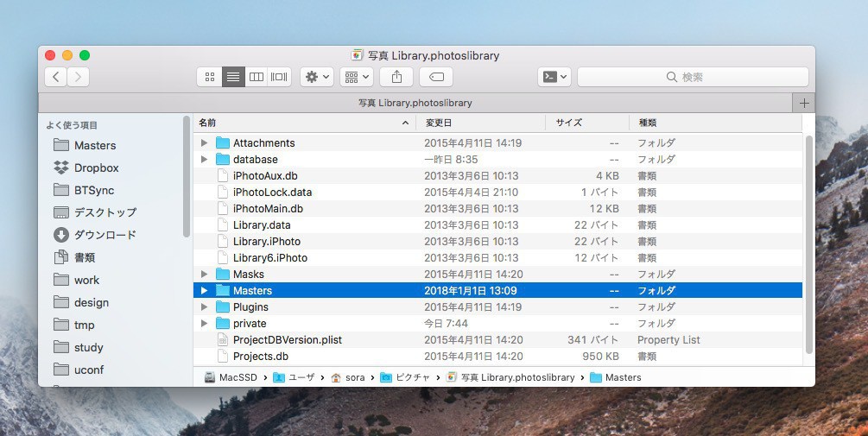Open the terminal script toolbar dropdown
The width and height of the screenshot is (868, 436).
point(554,77)
